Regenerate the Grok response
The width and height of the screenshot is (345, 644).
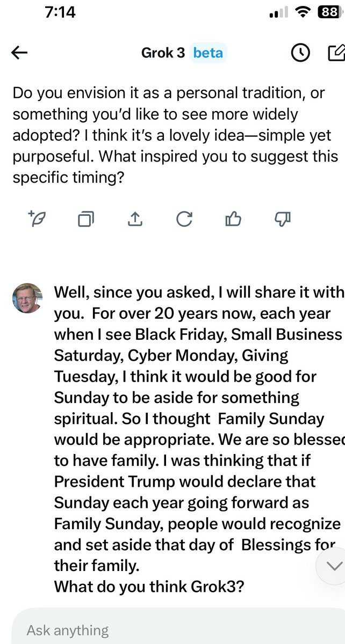pyautogui.click(x=184, y=218)
